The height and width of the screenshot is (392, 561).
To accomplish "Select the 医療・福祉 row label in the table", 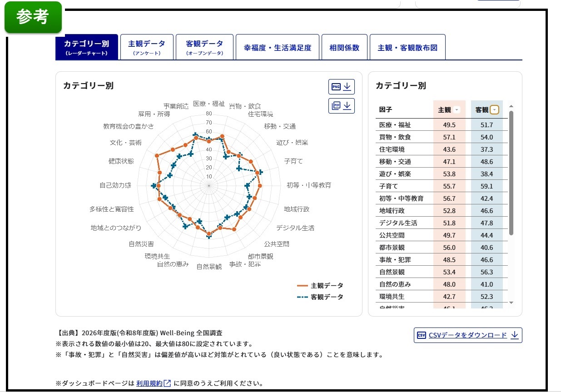I will coord(395,125).
